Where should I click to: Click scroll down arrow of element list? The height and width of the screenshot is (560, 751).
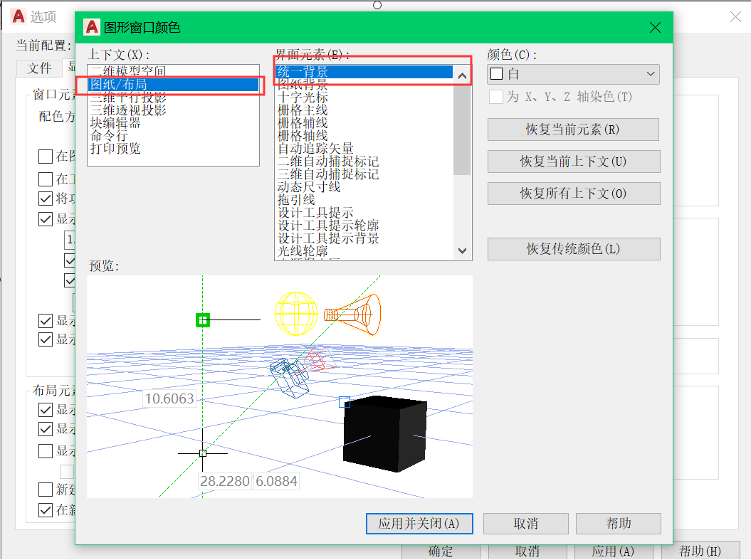click(x=462, y=250)
